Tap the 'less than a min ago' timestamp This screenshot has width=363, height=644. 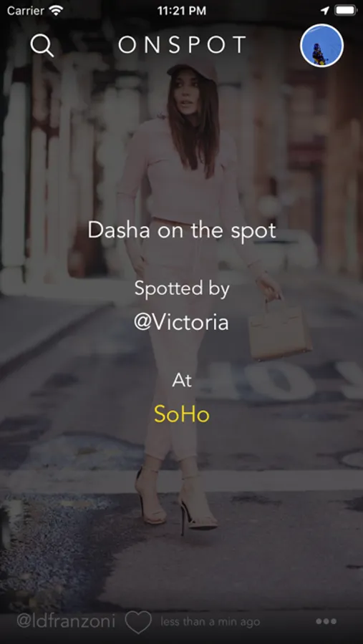(210, 622)
